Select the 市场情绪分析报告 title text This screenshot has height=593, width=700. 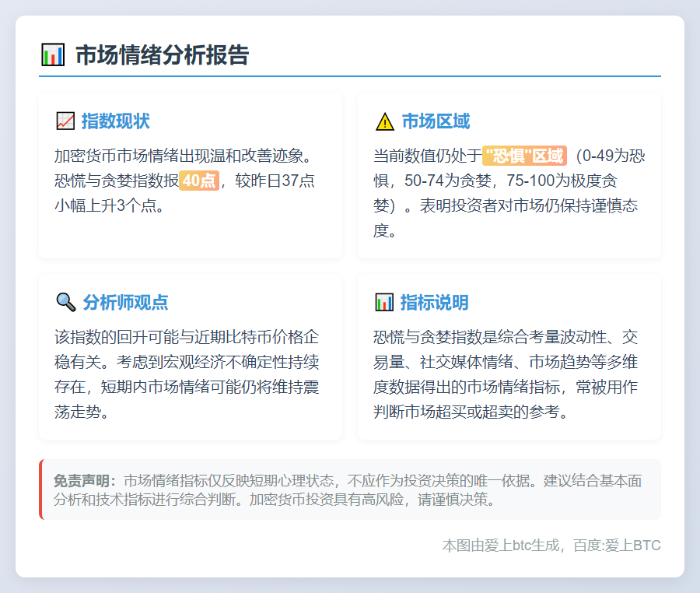[162, 55]
